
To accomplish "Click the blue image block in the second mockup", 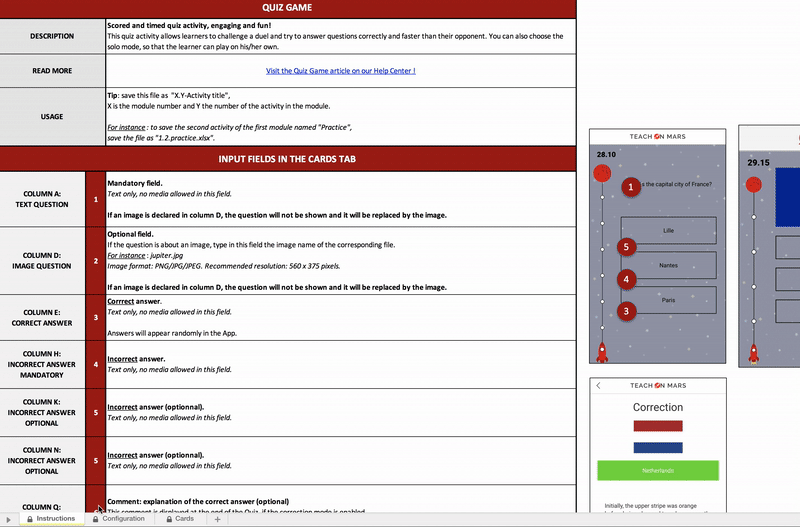I will (x=788, y=197).
